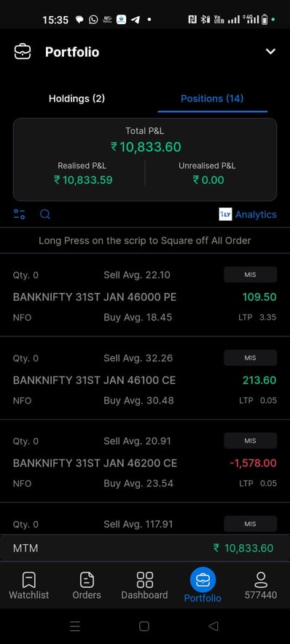This screenshot has width=290, height=644.
Task: Tap MIS badge on 46000 PE row
Action: point(250,275)
